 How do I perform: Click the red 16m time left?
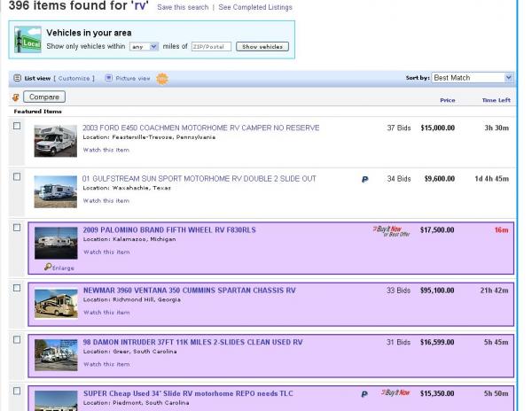[502, 230]
